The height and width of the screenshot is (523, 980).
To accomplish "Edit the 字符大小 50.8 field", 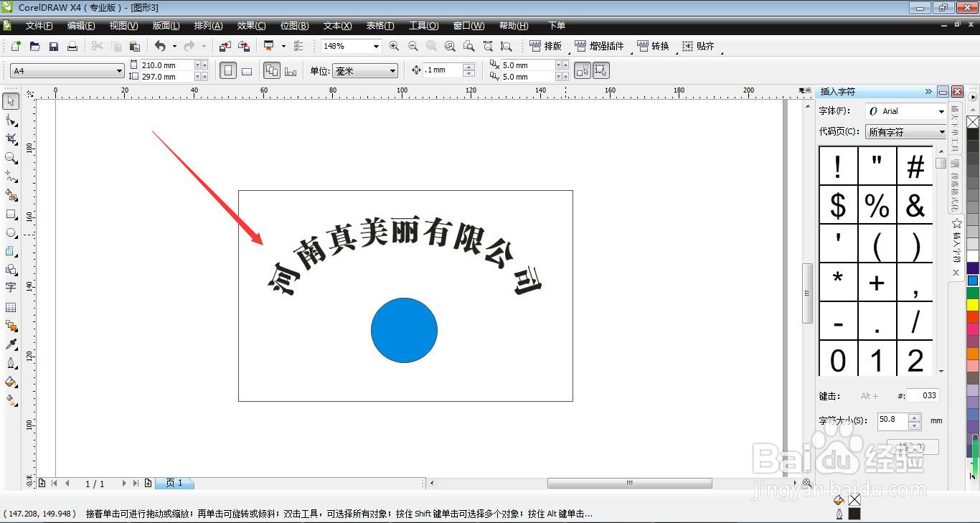I will [893, 420].
